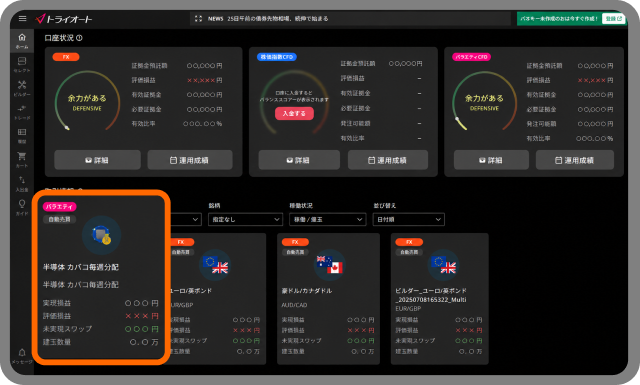Viewport: 640px width, 385px height.
Task: Open the Trade icon in sidebar
Action: (x=22, y=111)
